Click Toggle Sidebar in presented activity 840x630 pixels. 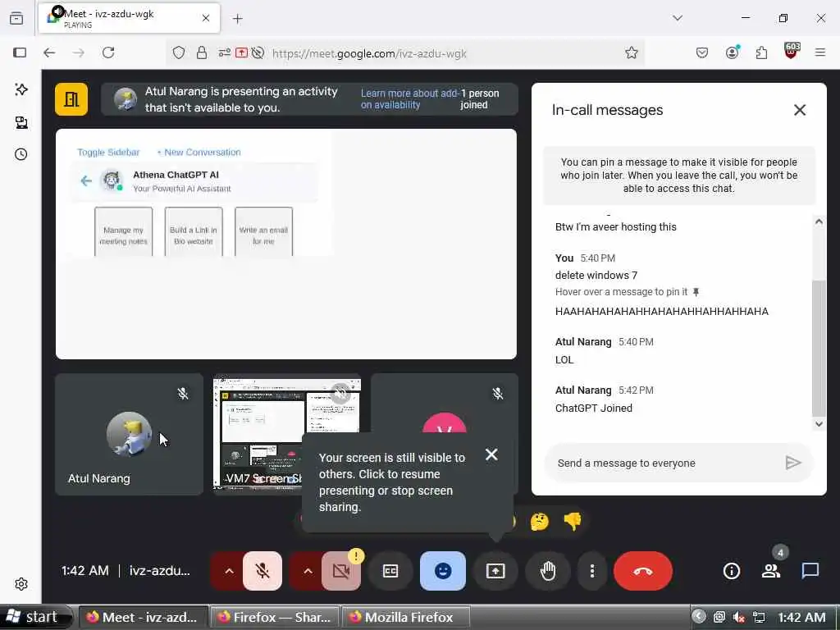[x=108, y=152]
